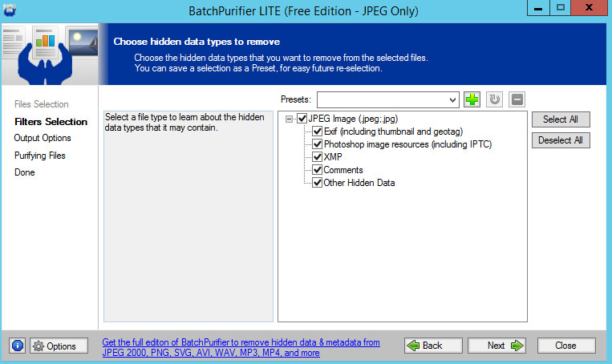Select the Output Options step
This screenshot has width=612, height=364.
(x=43, y=138)
